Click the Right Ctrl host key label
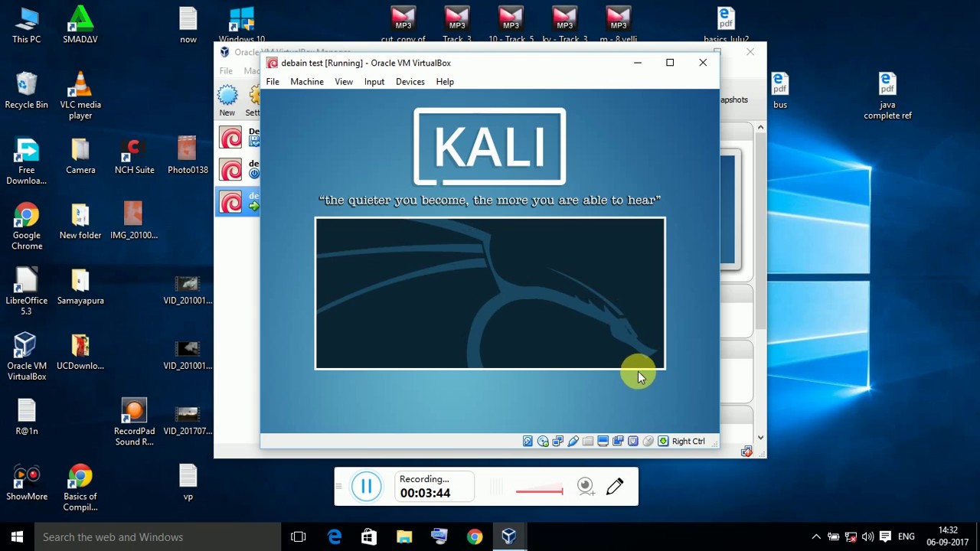 [x=688, y=441]
